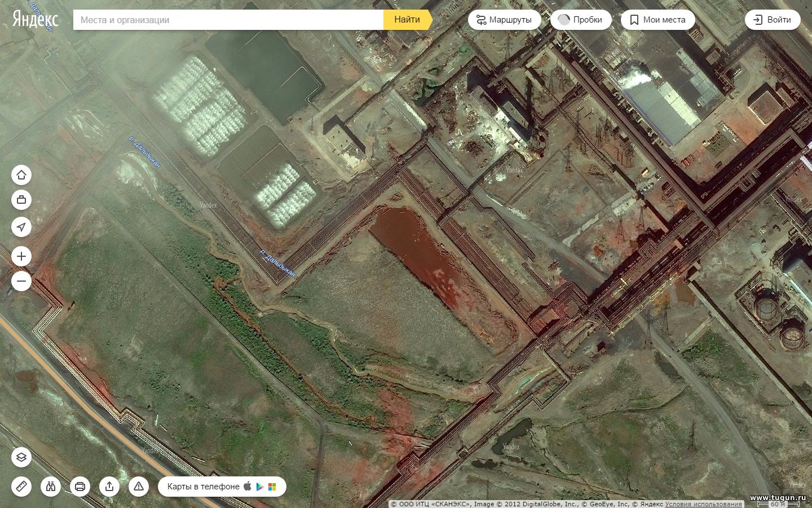Share the map via share icon
This screenshot has width=812, height=508.
109,487
